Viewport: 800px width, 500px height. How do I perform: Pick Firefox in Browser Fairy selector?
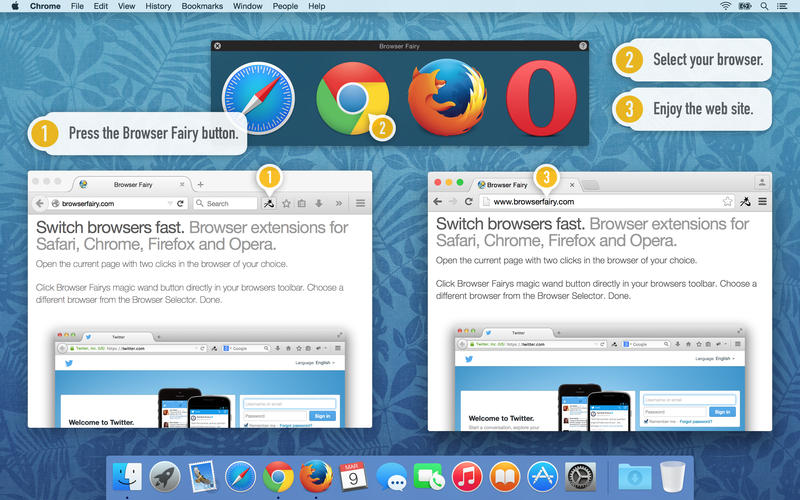tap(447, 97)
